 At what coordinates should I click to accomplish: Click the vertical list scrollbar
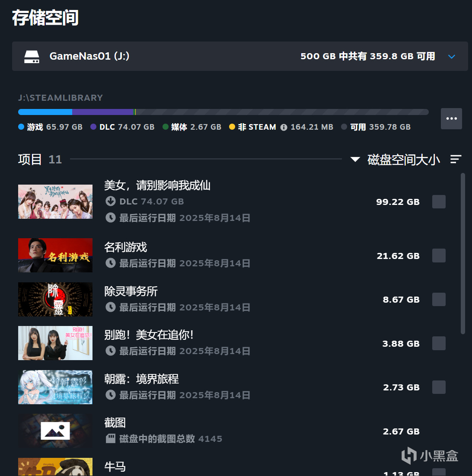click(x=463, y=253)
